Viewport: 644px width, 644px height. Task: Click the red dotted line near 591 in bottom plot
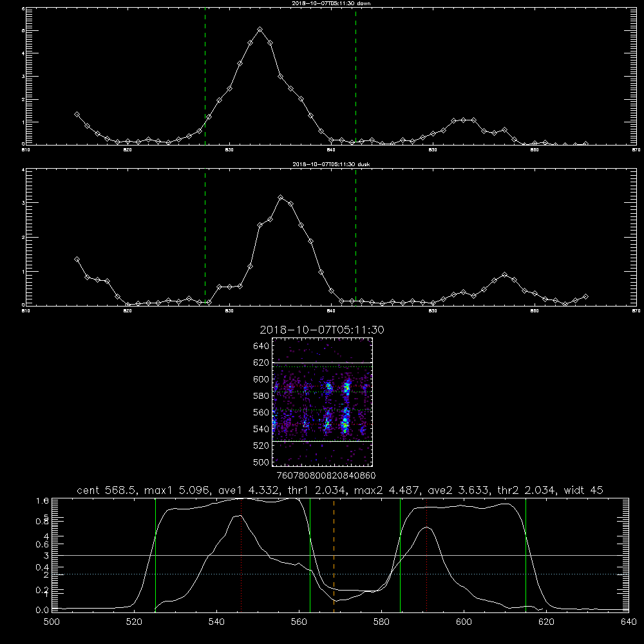tap(427, 554)
